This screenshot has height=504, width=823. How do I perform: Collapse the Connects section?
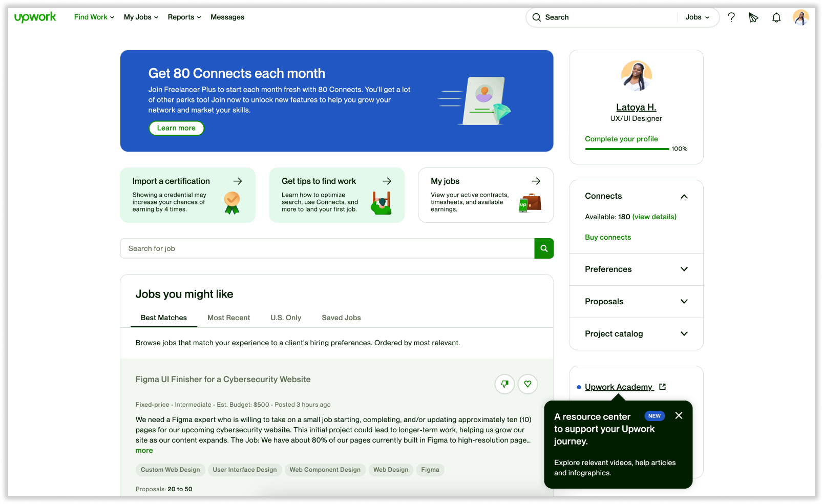coord(684,197)
